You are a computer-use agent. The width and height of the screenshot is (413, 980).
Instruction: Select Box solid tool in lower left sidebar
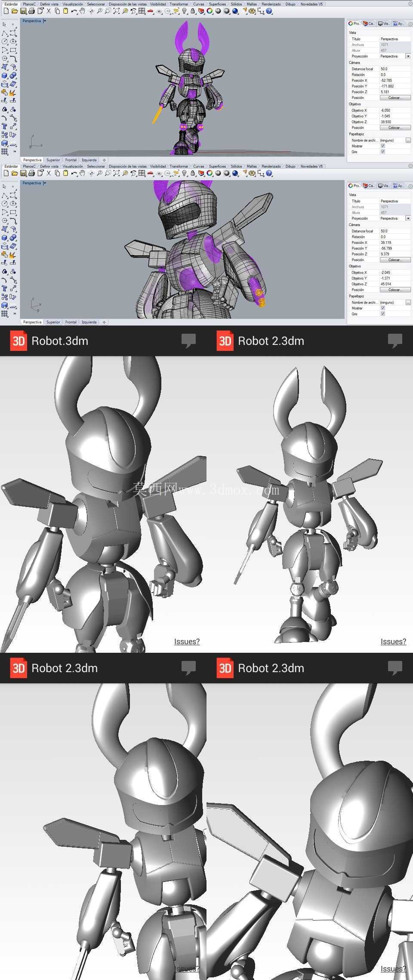[x=4, y=238]
